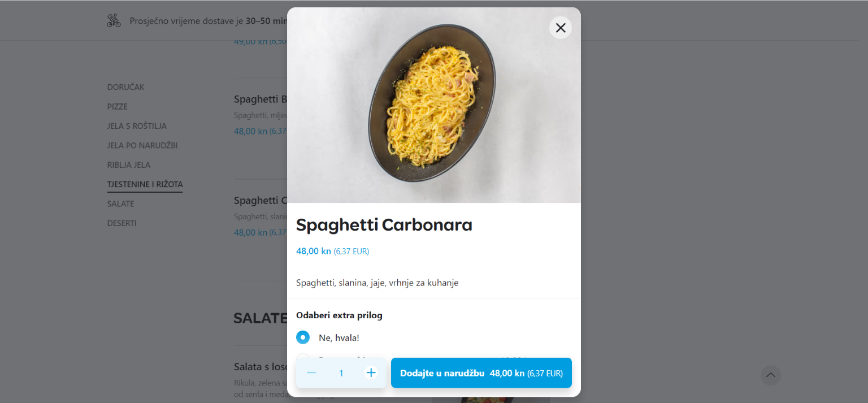Image resolution: width=868 pixels, height=403 pixels.
Task: Click the quantity number field
Action: tap(341, 373)
